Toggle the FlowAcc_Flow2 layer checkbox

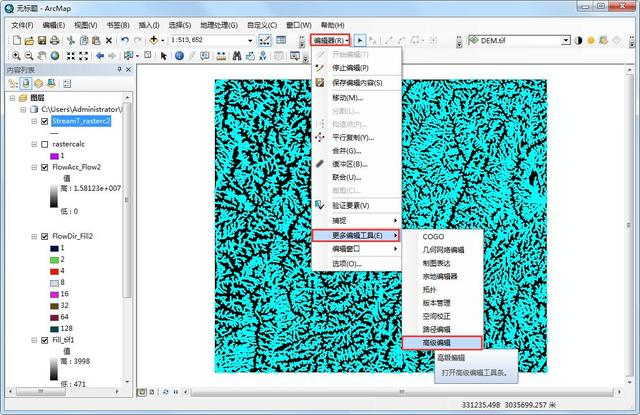(45, 167)
